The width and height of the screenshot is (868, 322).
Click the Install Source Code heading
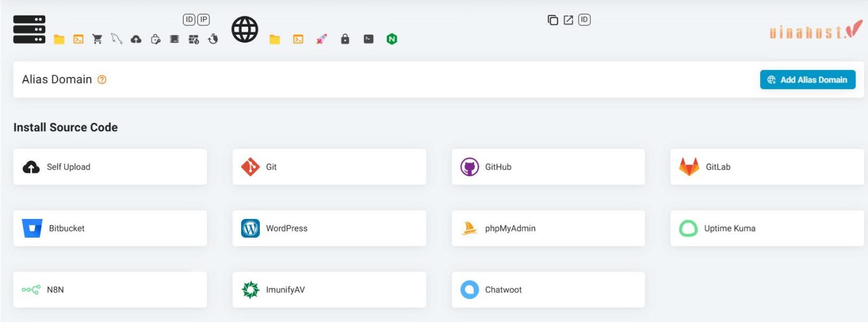coord(66,127)
